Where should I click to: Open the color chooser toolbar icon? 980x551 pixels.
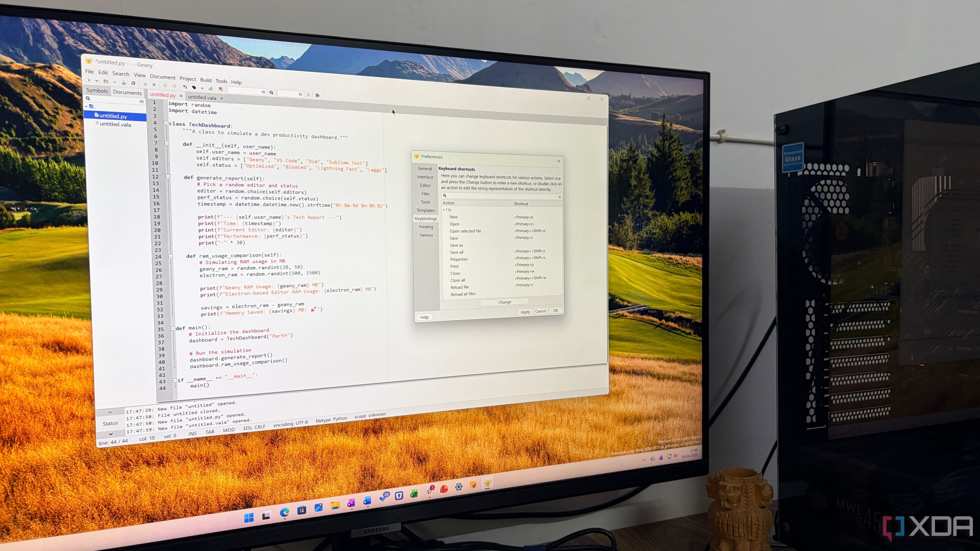coord(221,89)
